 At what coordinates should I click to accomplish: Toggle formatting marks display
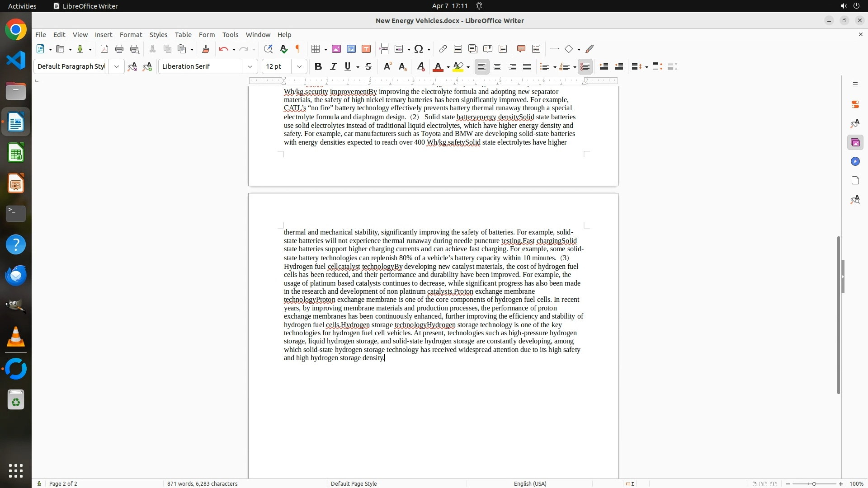click(298, 49)
